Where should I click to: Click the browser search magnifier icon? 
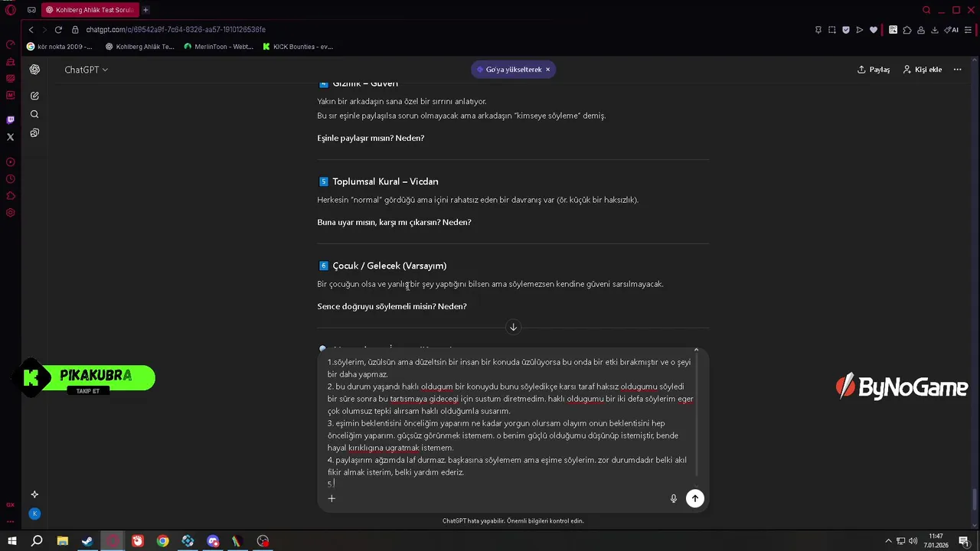tap(926, 10)
